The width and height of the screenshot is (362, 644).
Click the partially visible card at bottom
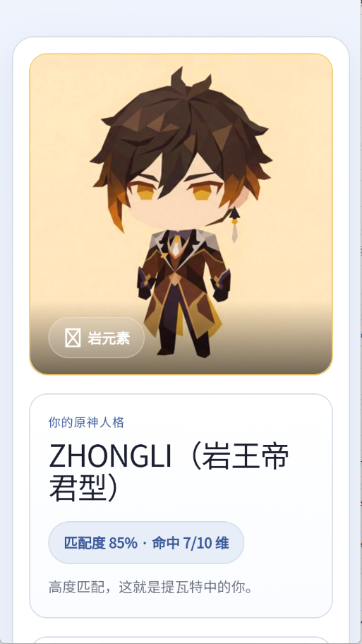pos(181,640)
